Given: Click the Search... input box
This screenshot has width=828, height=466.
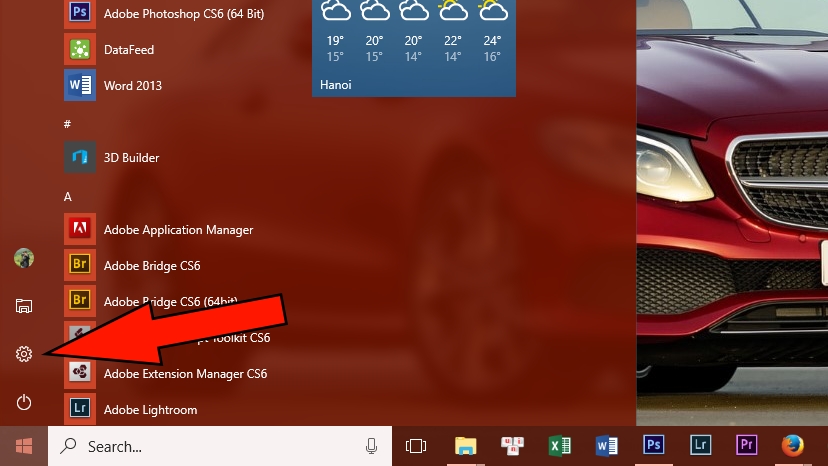Looking at the screenshot, I should point(220,446).
